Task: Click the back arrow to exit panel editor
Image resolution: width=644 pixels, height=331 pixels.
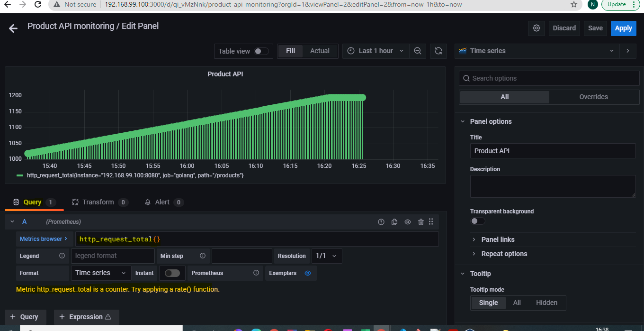Action: point(13,28)
